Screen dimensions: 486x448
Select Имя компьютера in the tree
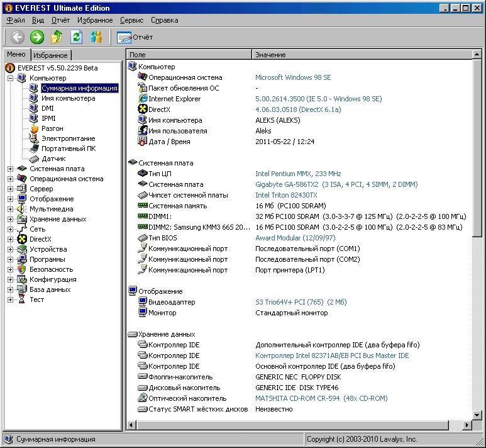[68, 98]
